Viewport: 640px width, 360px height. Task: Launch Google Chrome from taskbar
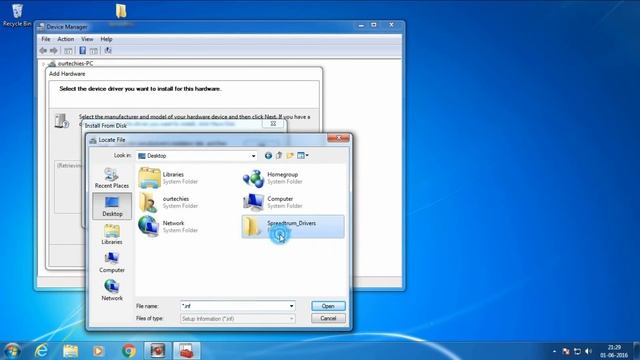128,351
